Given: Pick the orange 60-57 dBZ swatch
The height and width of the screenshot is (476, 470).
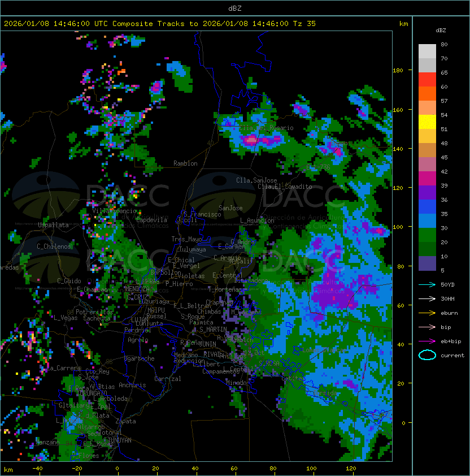Looking at the screenshot, I should [x=427, y=94].
